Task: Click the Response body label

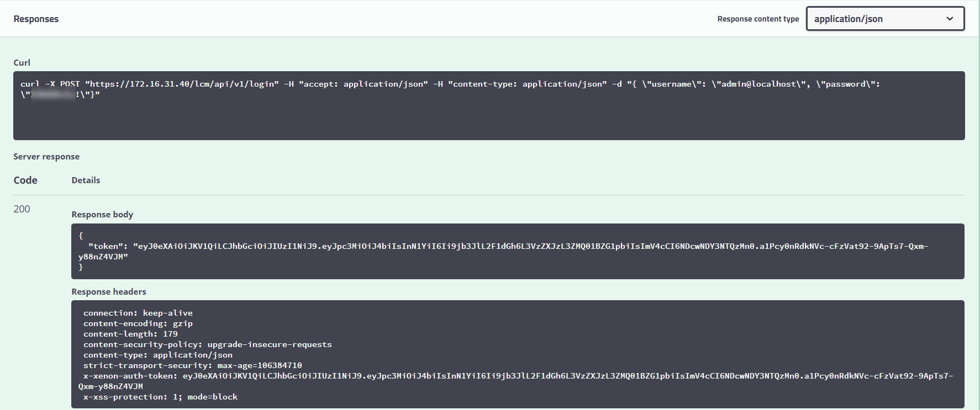Action: [x=102, y=215]
